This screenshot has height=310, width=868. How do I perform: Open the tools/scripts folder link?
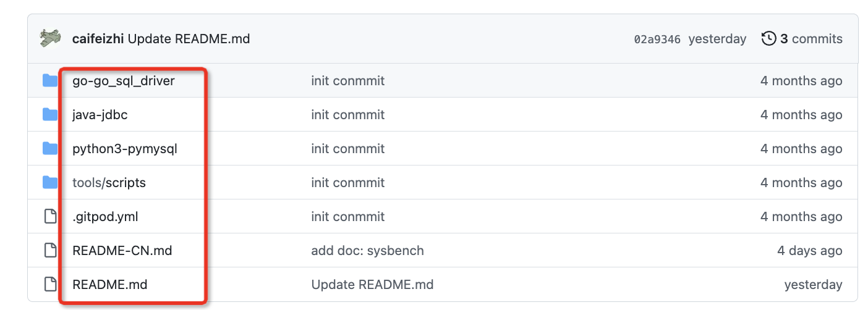[109, 183]
